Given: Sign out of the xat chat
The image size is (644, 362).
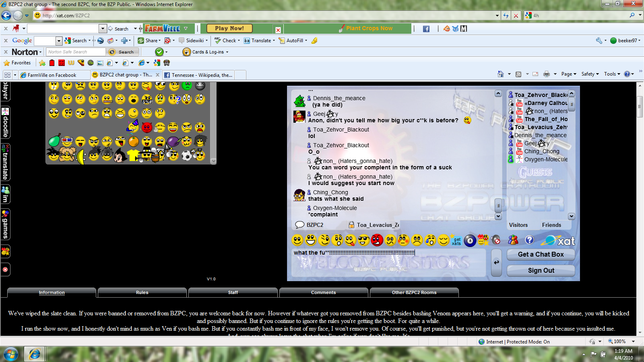Looking at the screenshot, I should pos(541,270).
